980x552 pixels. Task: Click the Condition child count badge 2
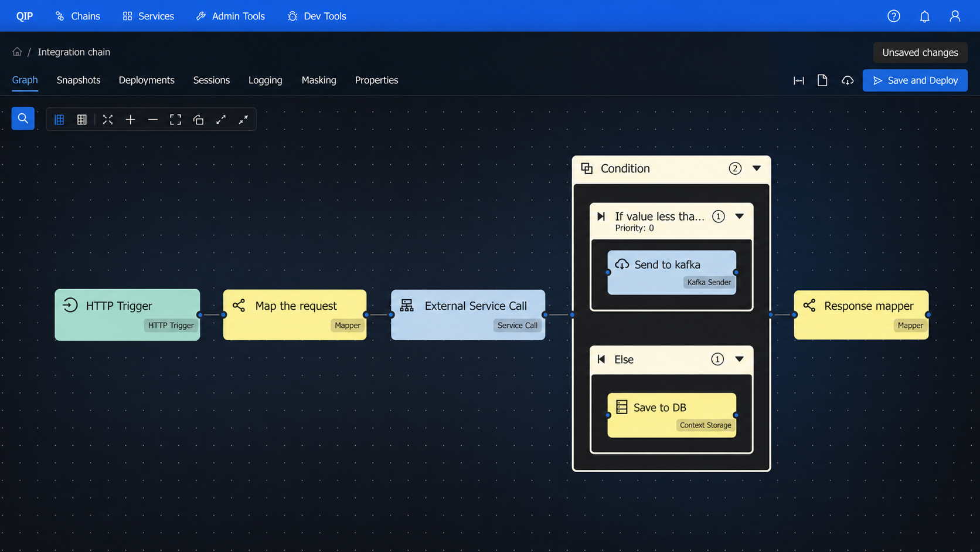tap(735, 168)
